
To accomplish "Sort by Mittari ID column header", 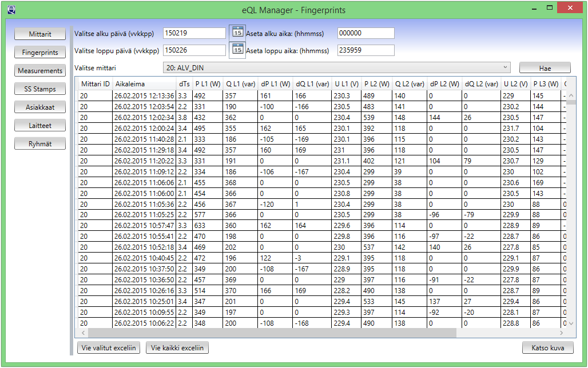I will coord(96,84).
